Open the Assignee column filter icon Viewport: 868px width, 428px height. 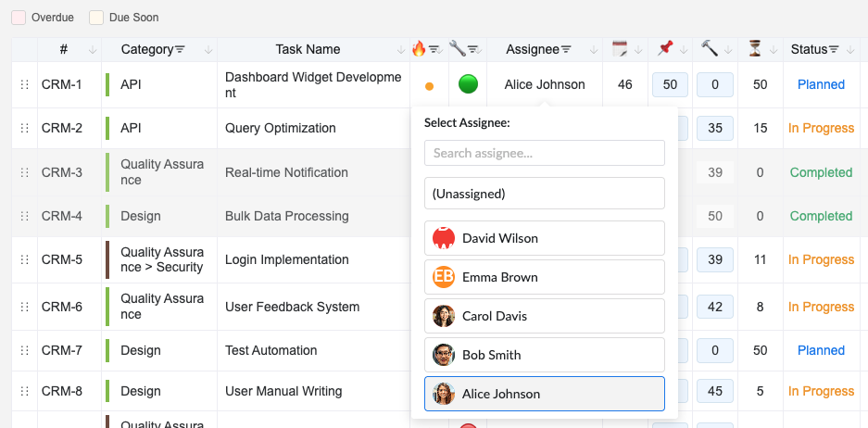pyautogui.click(x=566, y=50)
